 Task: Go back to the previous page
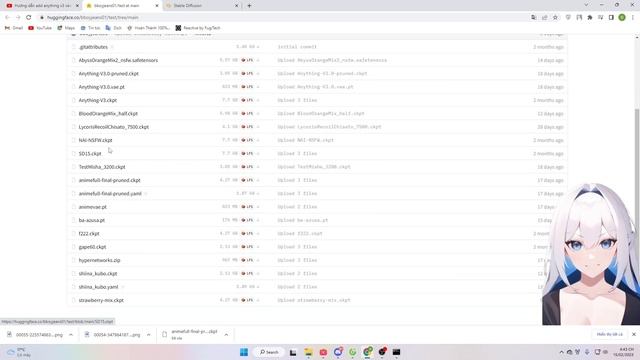tap(7, 18)
